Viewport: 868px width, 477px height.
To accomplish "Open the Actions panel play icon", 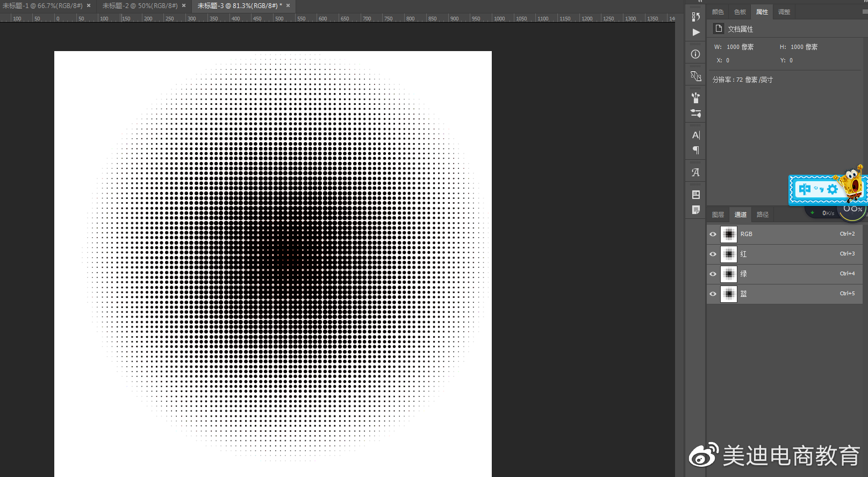I will 695,32.
